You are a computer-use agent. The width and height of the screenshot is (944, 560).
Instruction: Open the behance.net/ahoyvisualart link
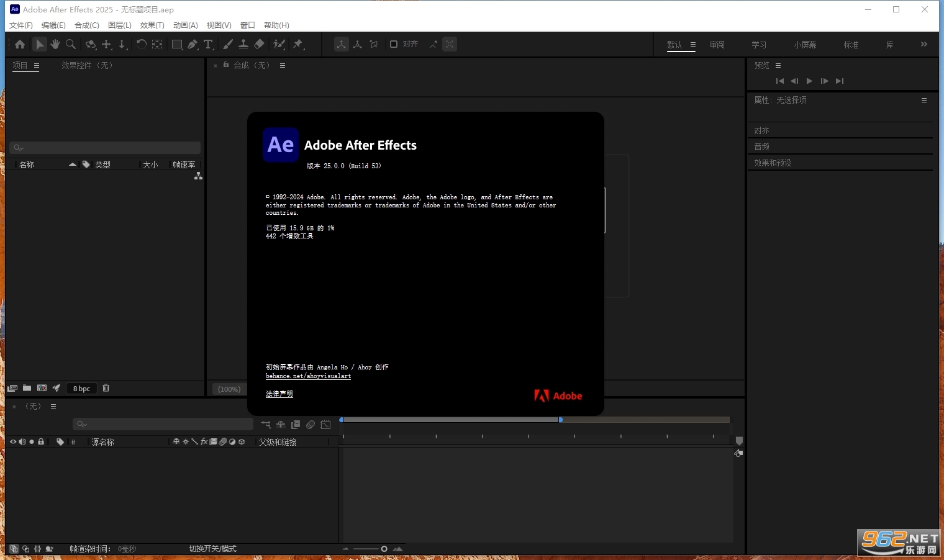tap(309, 376)
